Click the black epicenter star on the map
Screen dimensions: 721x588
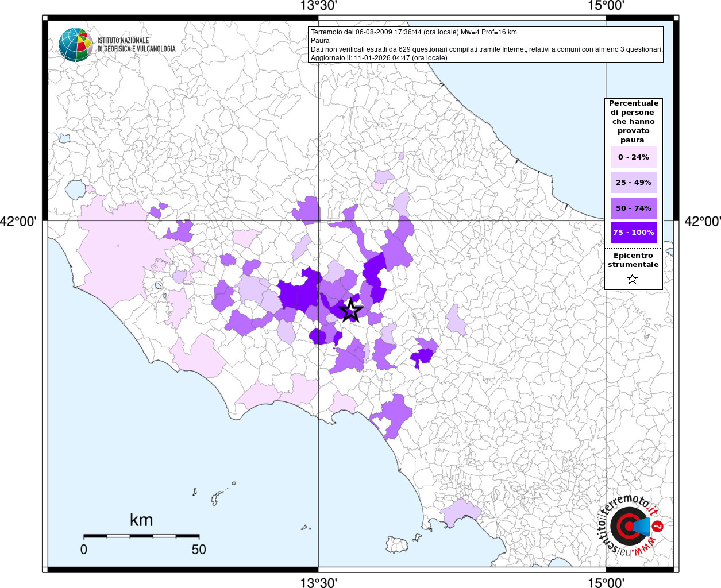point(351,310)
